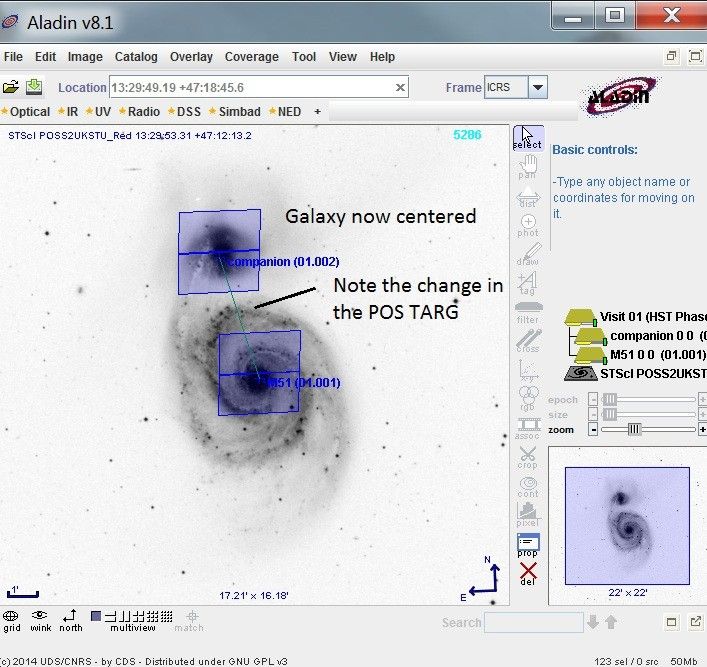Open the Image menu
The image size is (707, 667).
point(85,57)
